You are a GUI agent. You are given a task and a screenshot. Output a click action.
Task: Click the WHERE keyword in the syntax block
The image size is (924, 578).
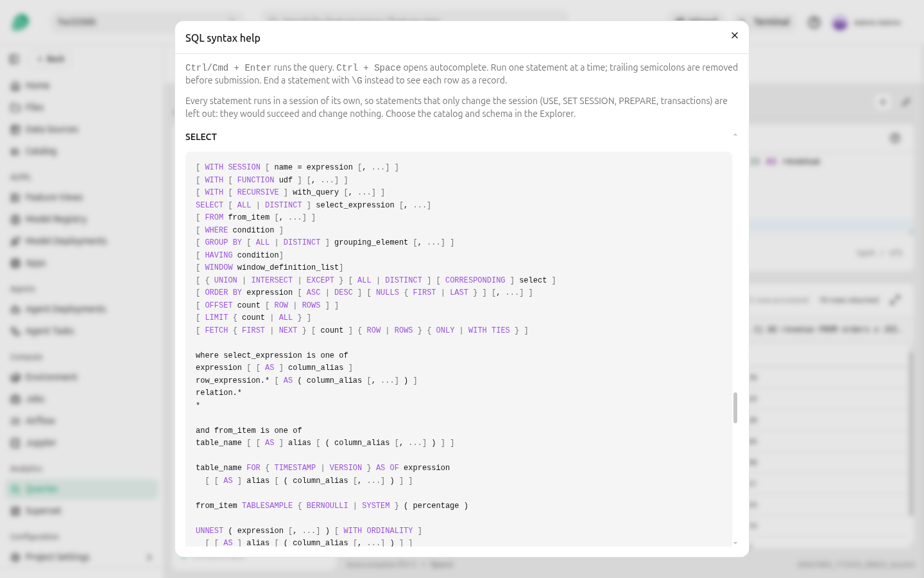point(216,230)
